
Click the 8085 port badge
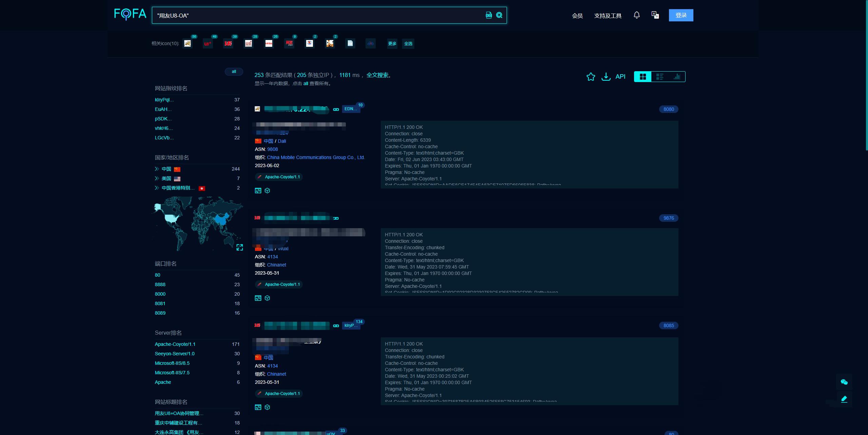[669, 325]
